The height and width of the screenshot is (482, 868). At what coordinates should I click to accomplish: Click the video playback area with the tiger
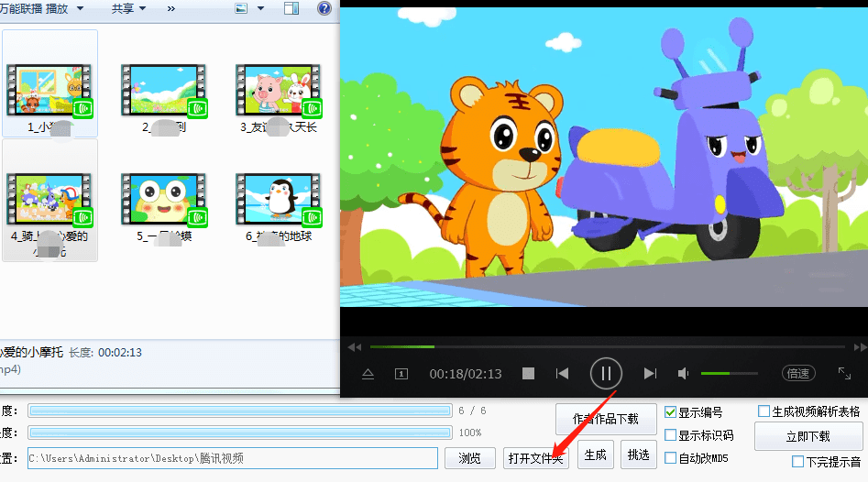604,157
